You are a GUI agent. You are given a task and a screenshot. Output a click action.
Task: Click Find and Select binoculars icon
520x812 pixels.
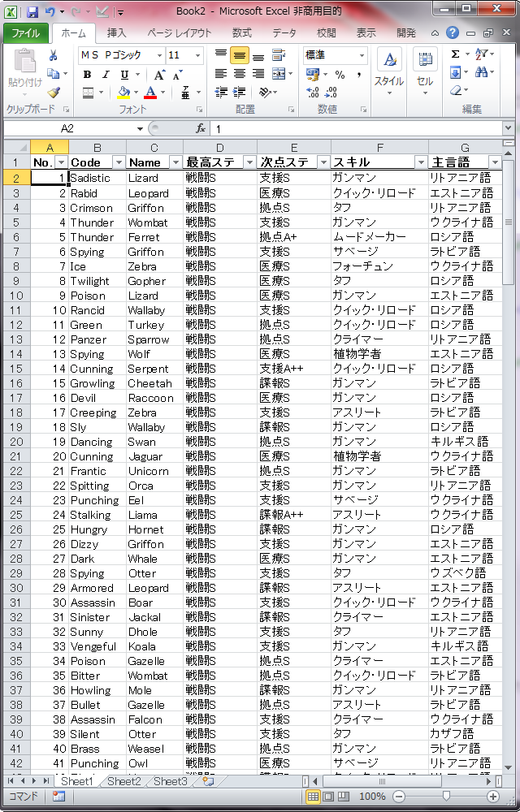481,72
